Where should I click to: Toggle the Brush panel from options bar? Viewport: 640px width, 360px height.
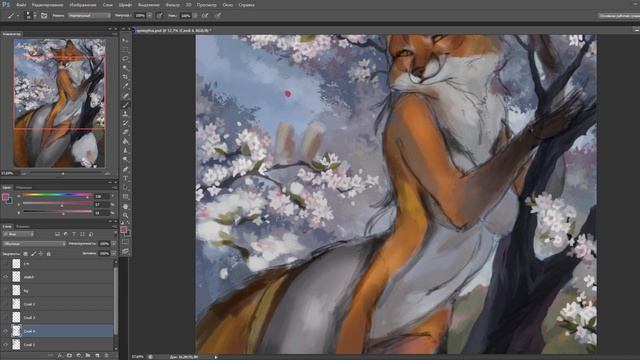point(44,16)
